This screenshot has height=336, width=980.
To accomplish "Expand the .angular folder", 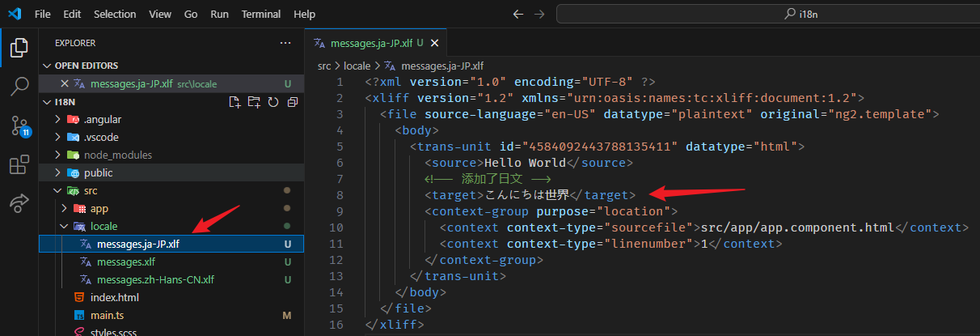I will coord(102,119).
